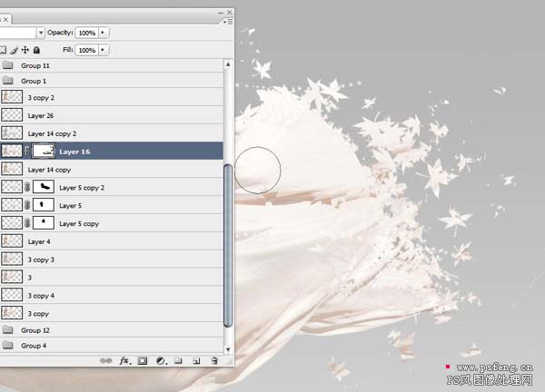Select layer named Layer 26
Image resolution: width=545 pixels, height=392 pixels.
click(x=41, y=115)
